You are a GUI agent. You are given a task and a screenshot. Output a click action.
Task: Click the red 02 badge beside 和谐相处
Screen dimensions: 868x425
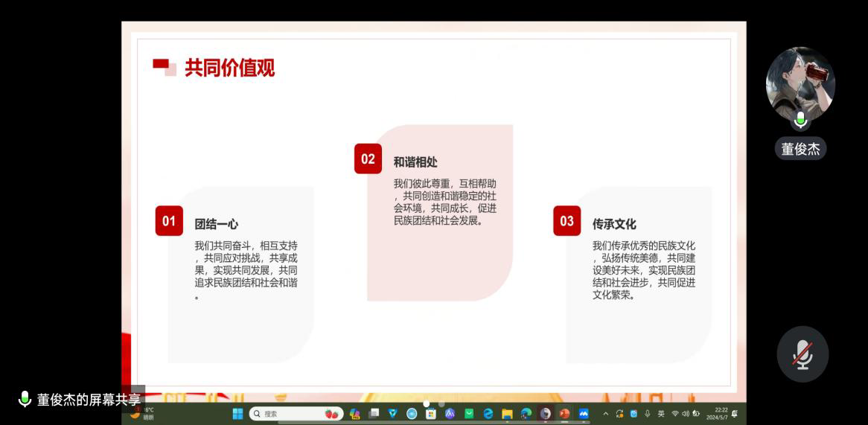click(368, 159)
